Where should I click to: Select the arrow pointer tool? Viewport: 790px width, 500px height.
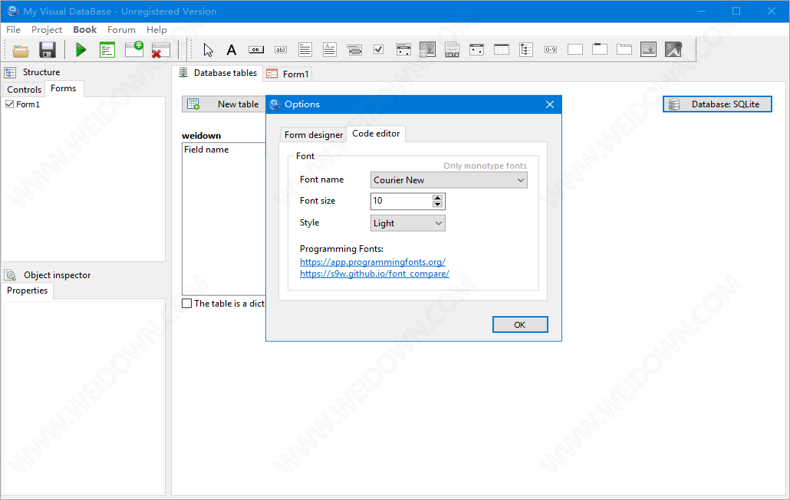(x=208, y=49)
